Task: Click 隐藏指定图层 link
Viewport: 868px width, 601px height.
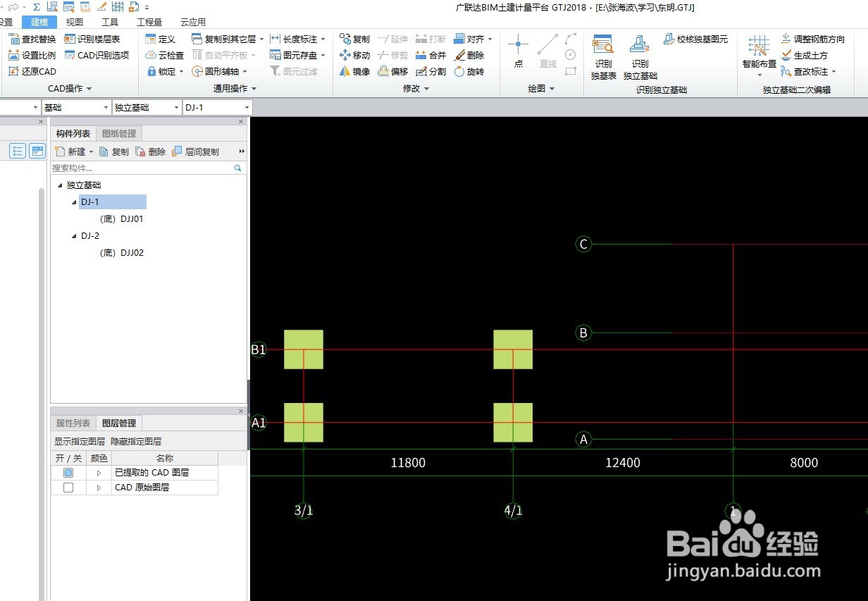Action: [136, 442]
